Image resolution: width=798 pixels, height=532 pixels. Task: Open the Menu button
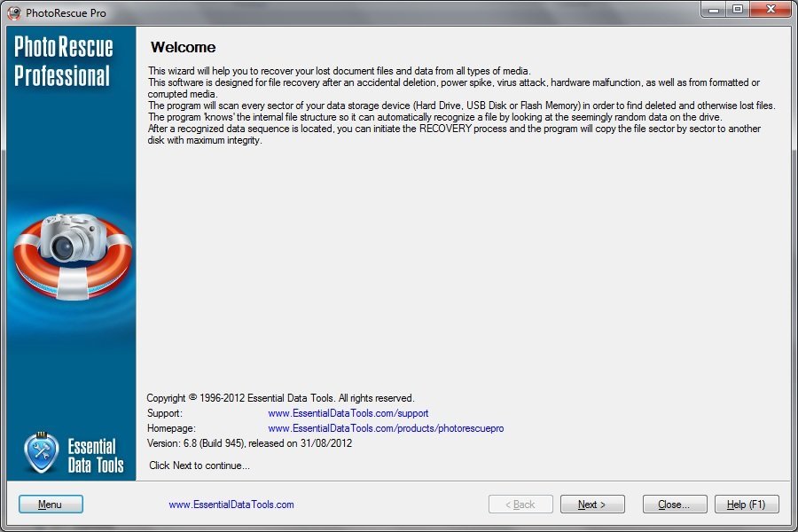(51, 505)
